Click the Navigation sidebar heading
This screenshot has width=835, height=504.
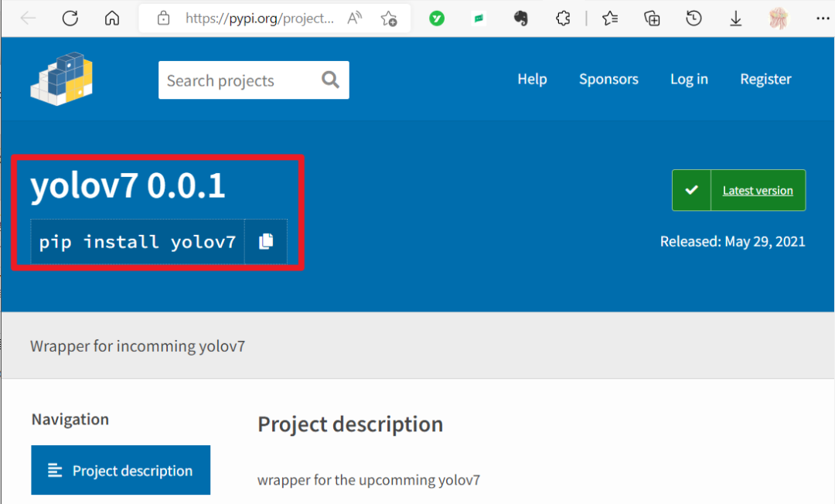coord(70,420)
